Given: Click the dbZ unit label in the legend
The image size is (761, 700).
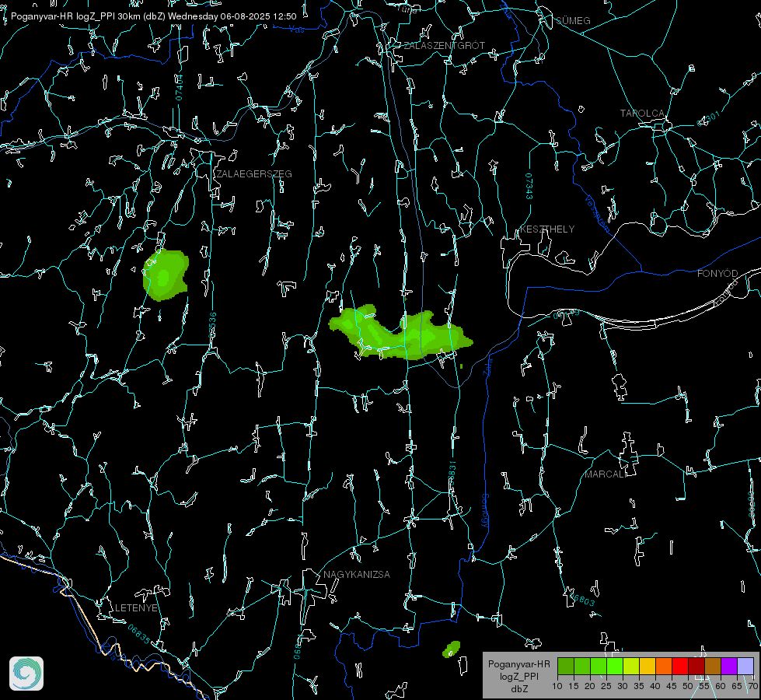Looking at the screenshot, I should 518,689.
